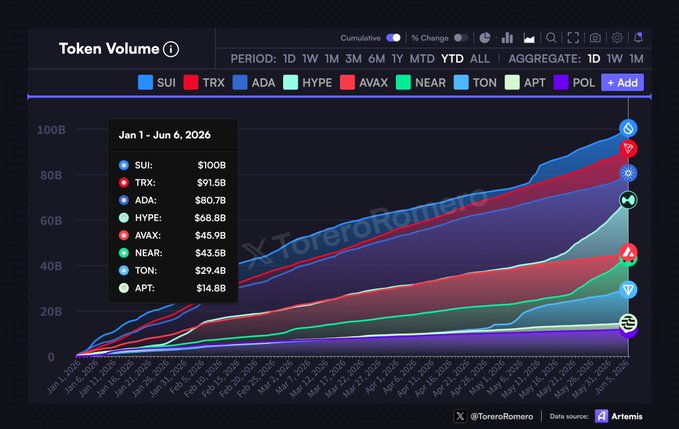Set period to 1D
The width and height of the screenshot is (679, 429).
pos(289,59)
